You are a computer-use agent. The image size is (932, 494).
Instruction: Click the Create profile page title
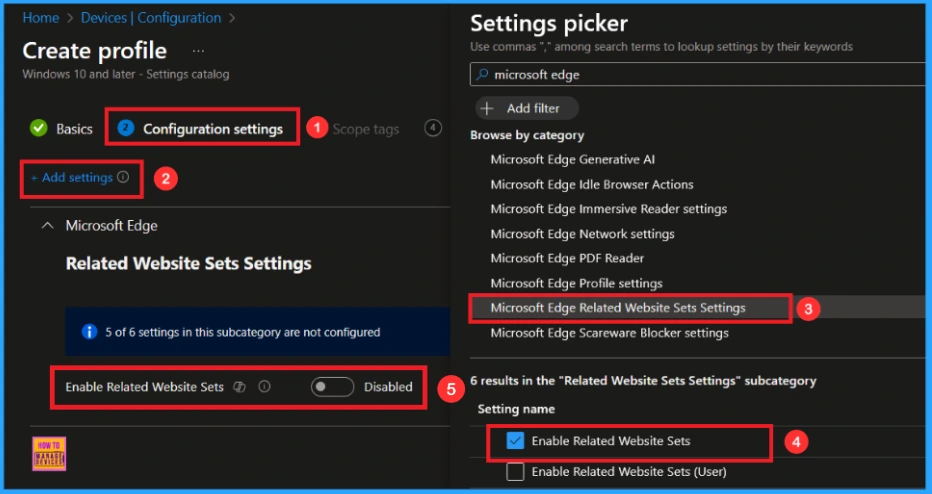(x=95, y=51)
